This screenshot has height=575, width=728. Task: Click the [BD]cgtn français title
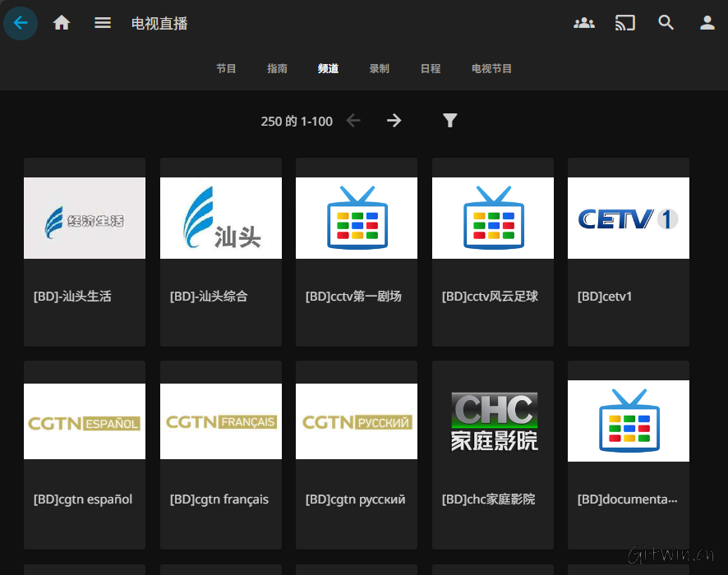point(219,499)
